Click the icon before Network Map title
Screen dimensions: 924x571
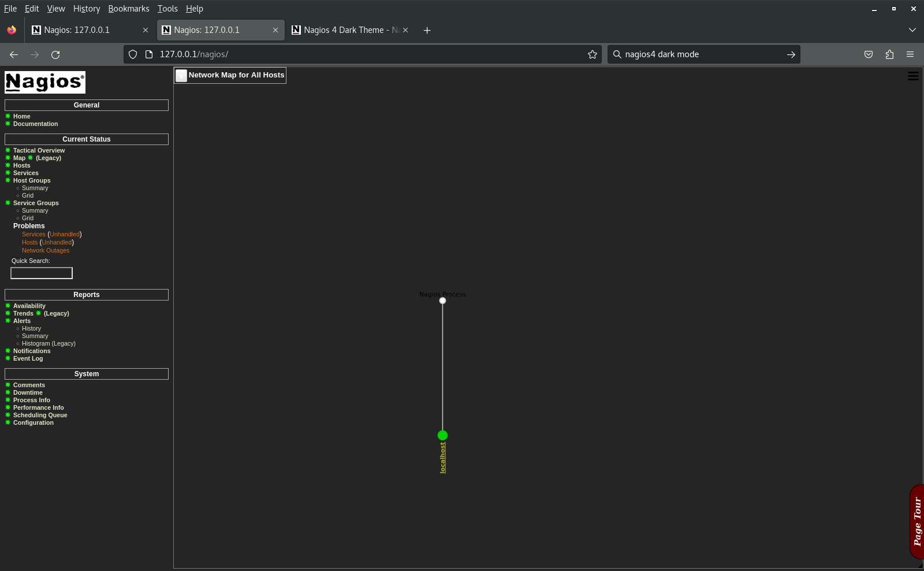(x=181, y=75)
